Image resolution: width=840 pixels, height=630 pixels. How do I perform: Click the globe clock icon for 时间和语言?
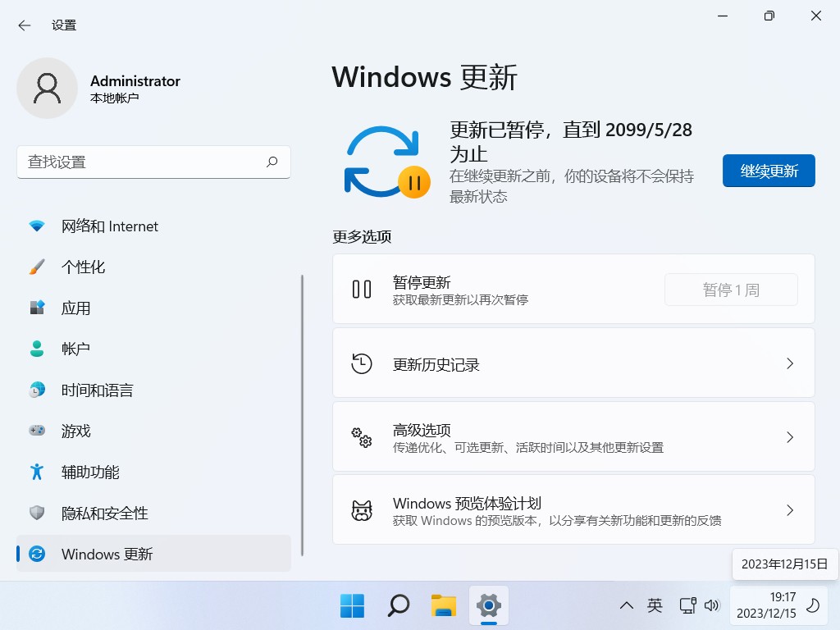[37, 390]
